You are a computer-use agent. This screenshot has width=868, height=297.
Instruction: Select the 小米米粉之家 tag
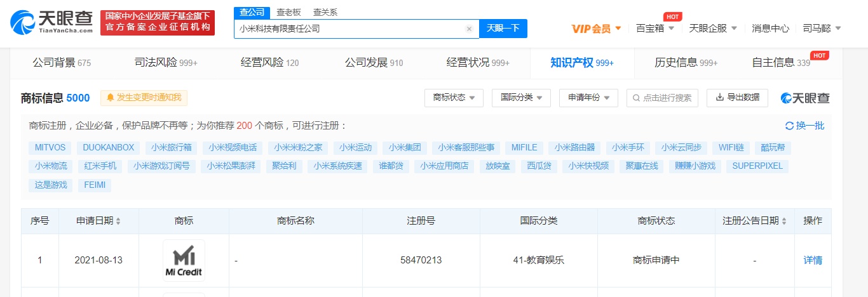click(298, 147)
